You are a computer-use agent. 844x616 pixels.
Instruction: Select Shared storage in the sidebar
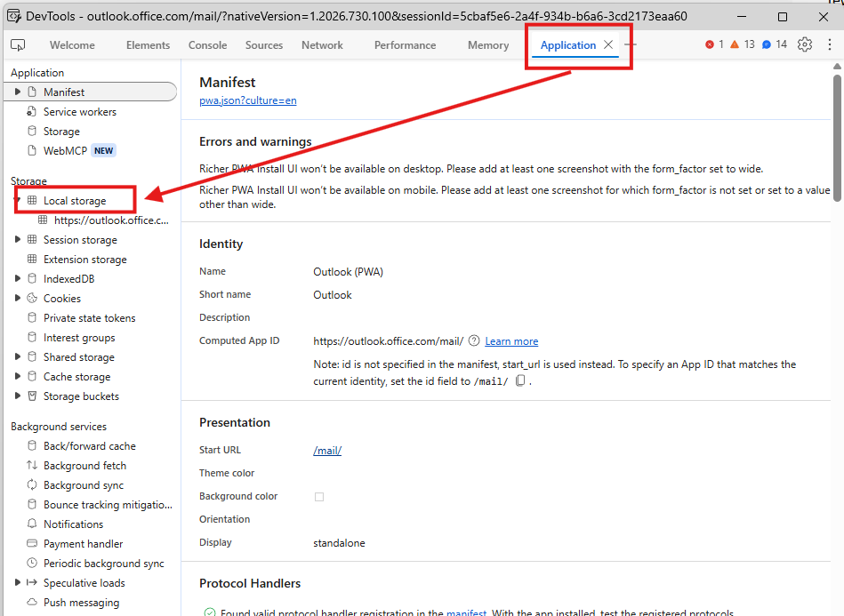click(78, 357)
